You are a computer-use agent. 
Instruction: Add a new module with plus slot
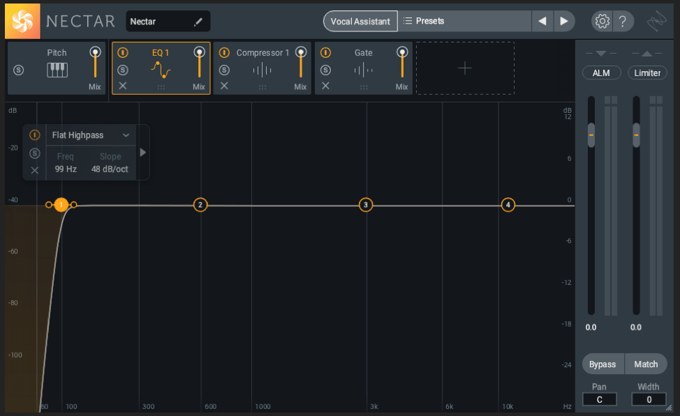coord(465,68)
